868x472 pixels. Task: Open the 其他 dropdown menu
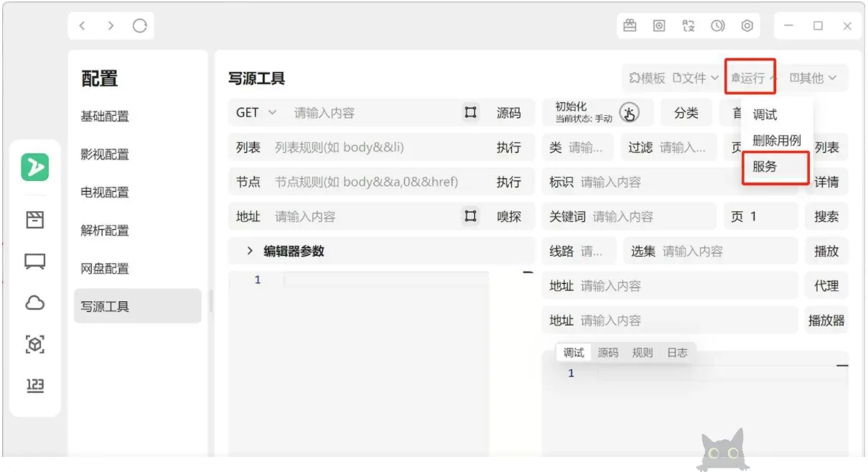tap(813, 78)
